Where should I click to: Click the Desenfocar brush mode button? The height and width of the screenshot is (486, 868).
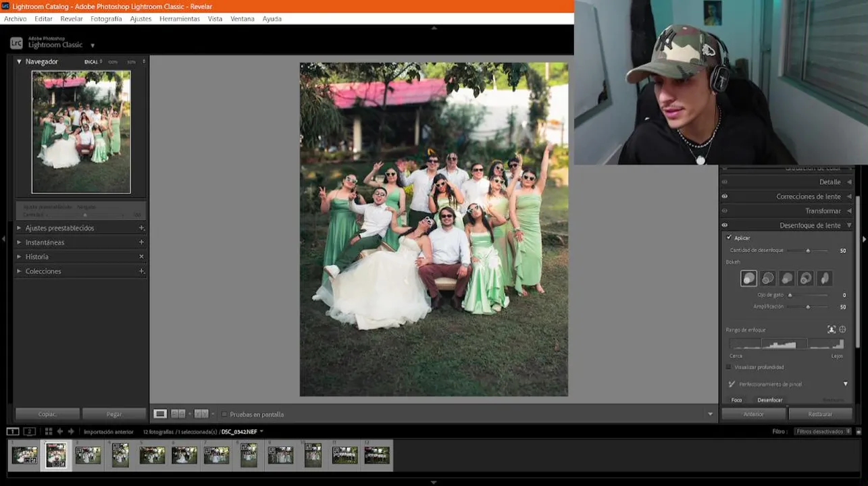pos(769,400)
